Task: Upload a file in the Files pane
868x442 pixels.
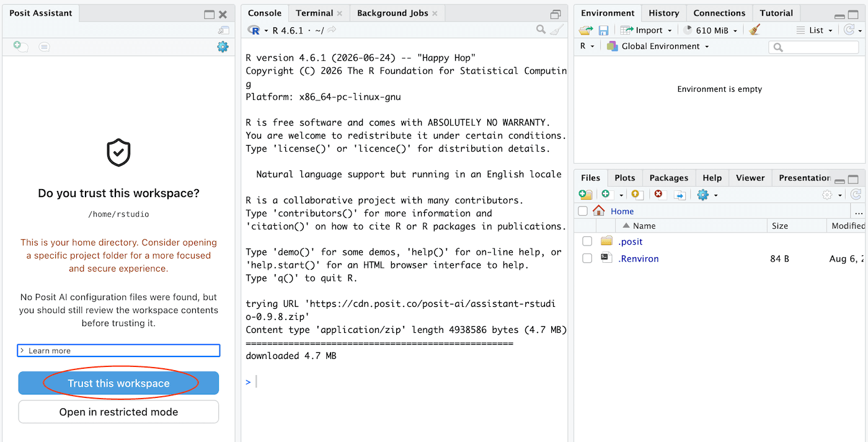Action: point(636,195)
